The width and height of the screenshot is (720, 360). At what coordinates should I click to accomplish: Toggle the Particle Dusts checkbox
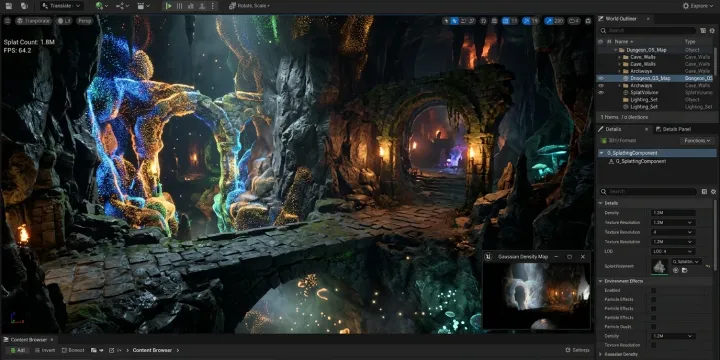653,326
